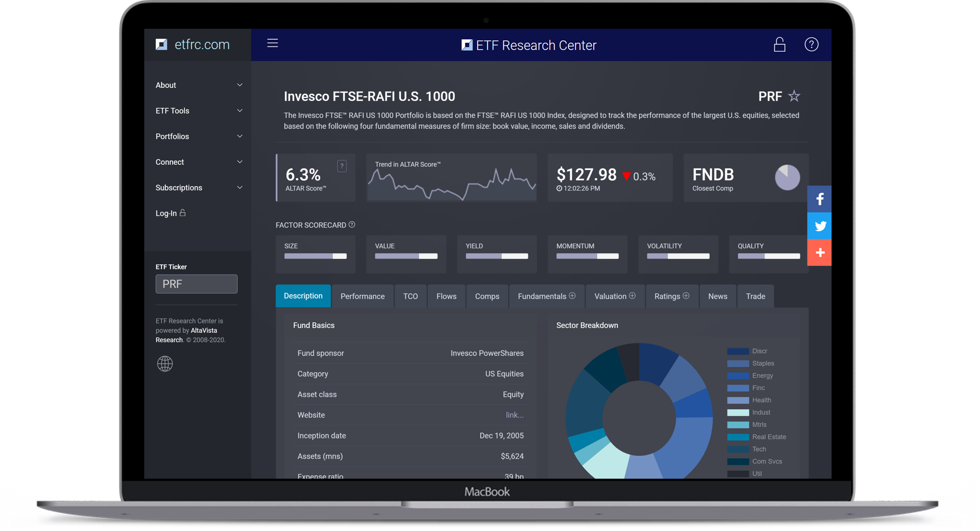This screenshot has width=980, height=531.
Task: Open the hamburger menu icon
Action: coord(272,43)
